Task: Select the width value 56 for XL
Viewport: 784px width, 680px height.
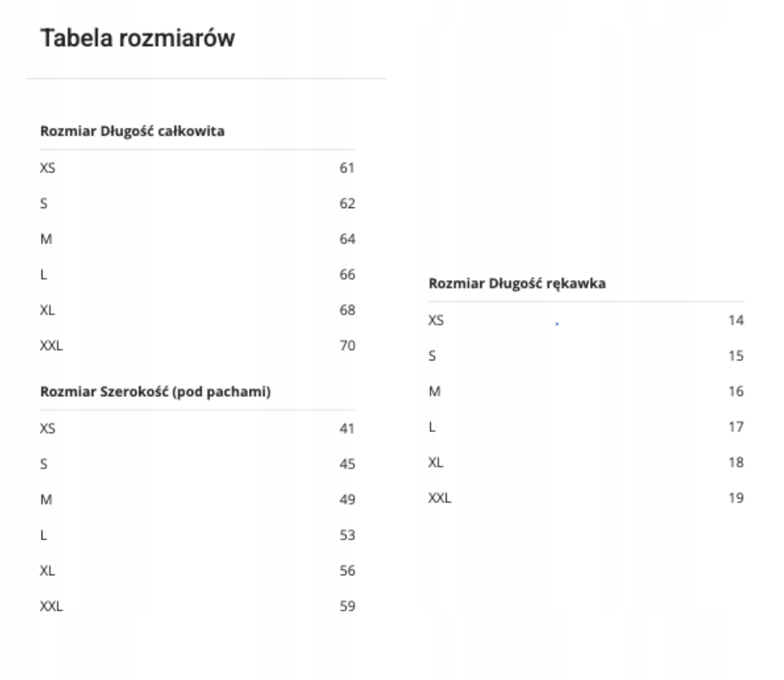Action: 348,571
